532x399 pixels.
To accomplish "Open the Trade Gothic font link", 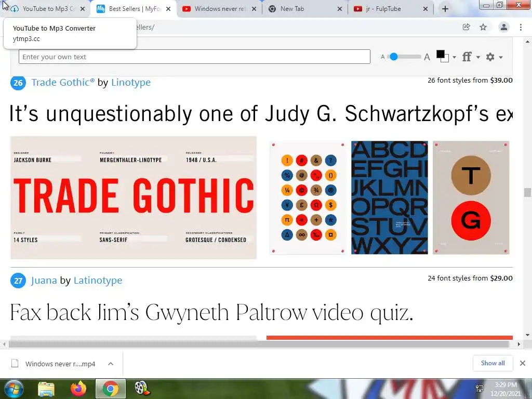I will (63, 83).
